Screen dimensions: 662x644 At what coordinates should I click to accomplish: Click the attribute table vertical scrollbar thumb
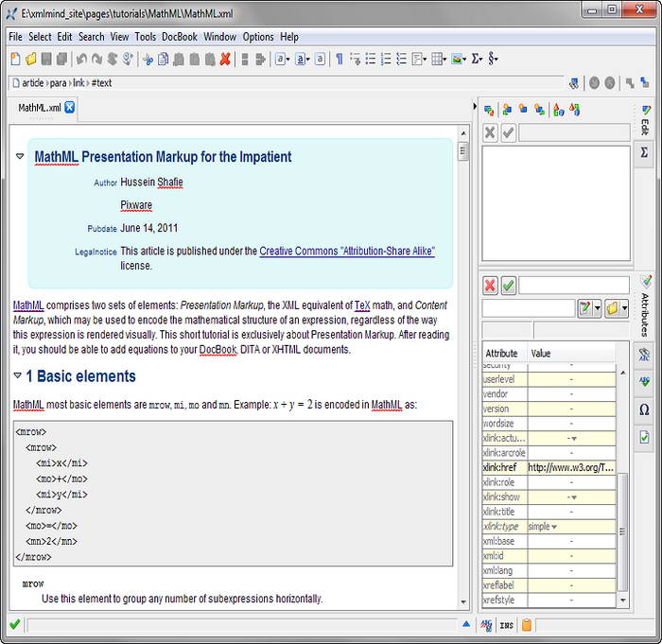[621, 530]
